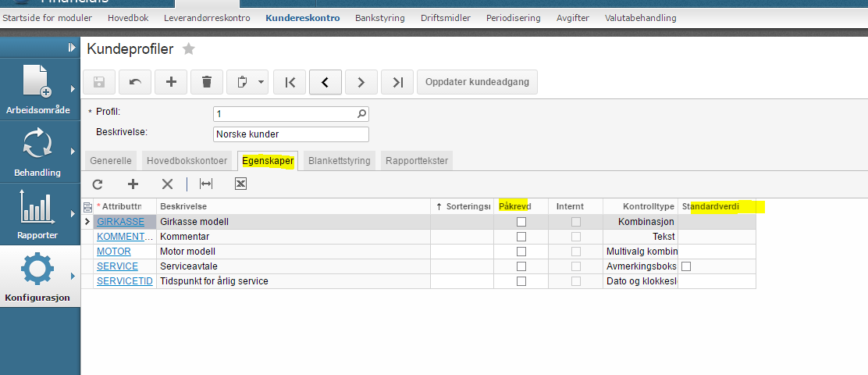Toggle Standardverdi checkbox for SERVICE row
The image size is (868, 375).
(686, 266)
